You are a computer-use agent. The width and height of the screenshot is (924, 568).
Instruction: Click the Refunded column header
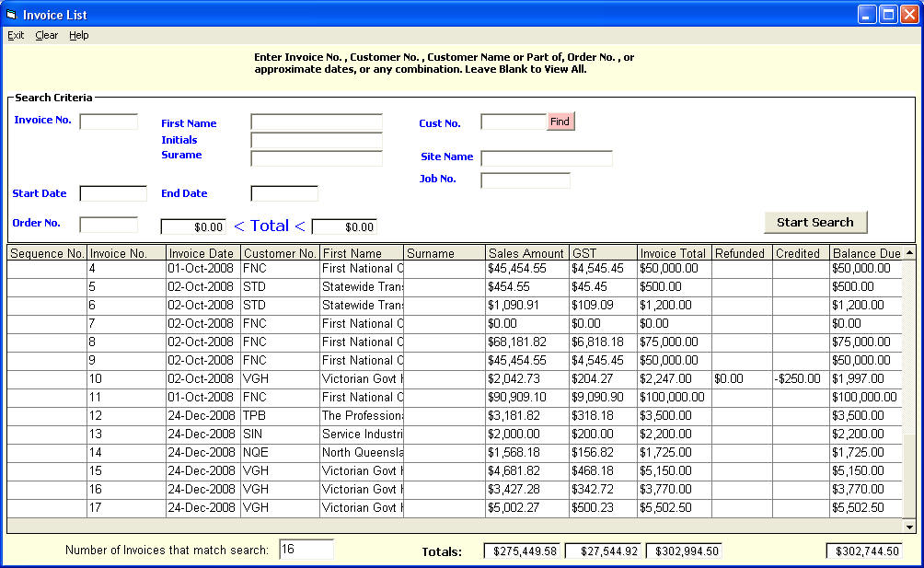(742, 253)
